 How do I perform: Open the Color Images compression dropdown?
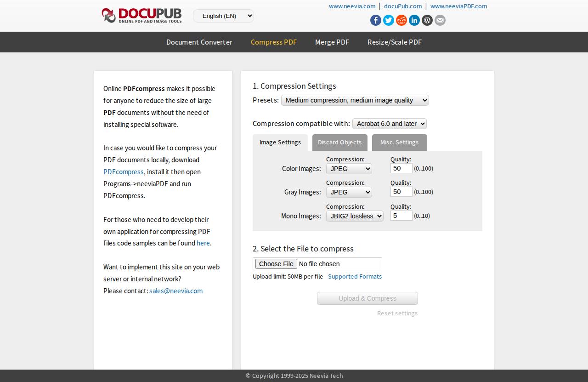coord(349,169)
